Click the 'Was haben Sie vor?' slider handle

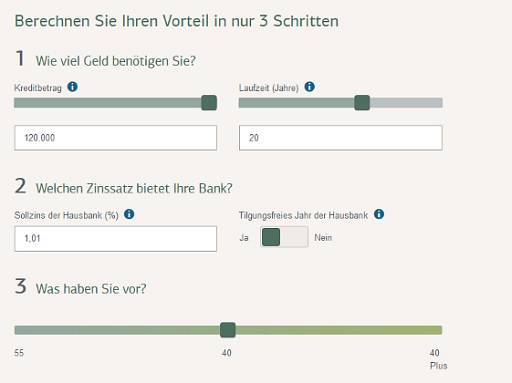[x=228, y=330]
